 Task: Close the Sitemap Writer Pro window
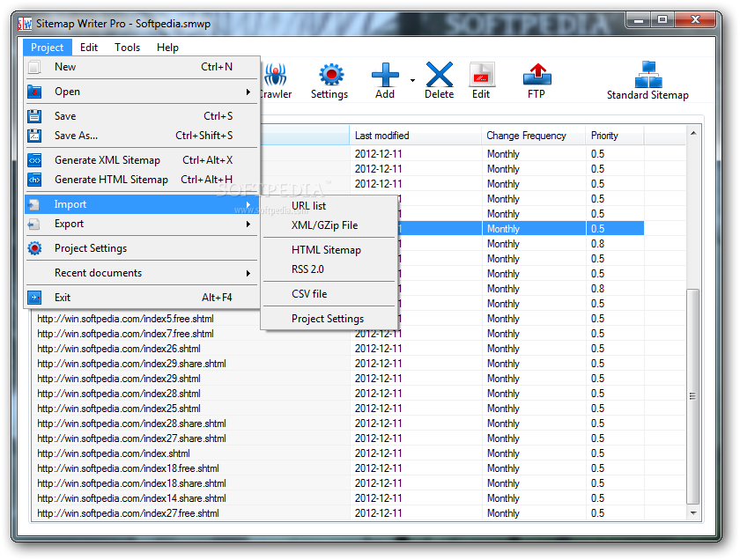click(695, 20)
